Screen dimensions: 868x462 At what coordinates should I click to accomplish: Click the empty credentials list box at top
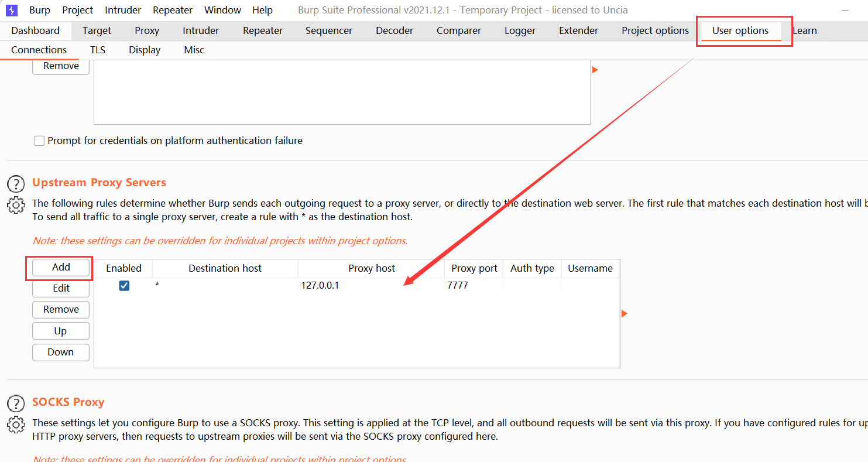tap(342, 92)
